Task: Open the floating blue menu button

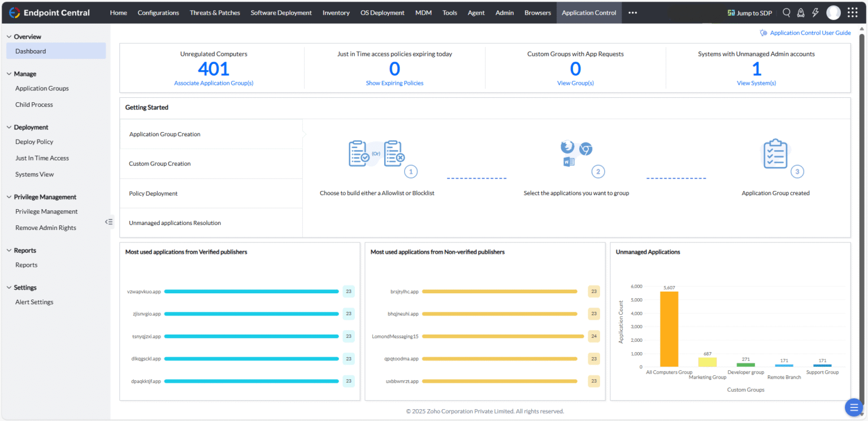Action: (x=853, y=407)
